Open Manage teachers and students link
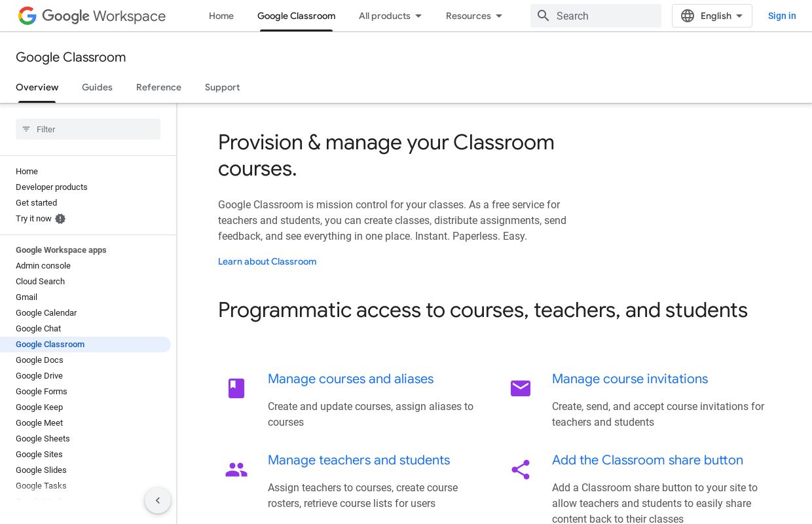812x524 pixels. pos(359,460)
